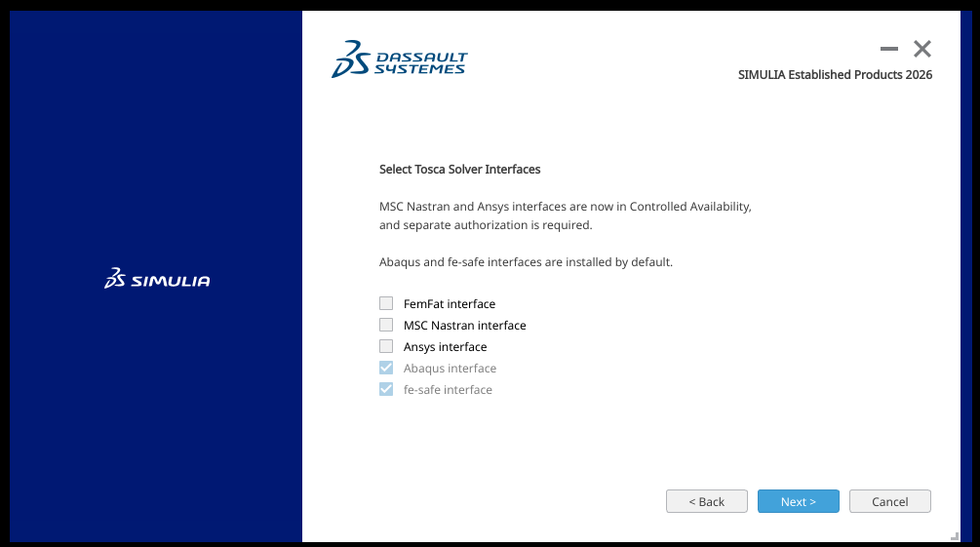Click the 'FemFat interface' label
Screen dimensions: 980x547
[x=450, y=304]
